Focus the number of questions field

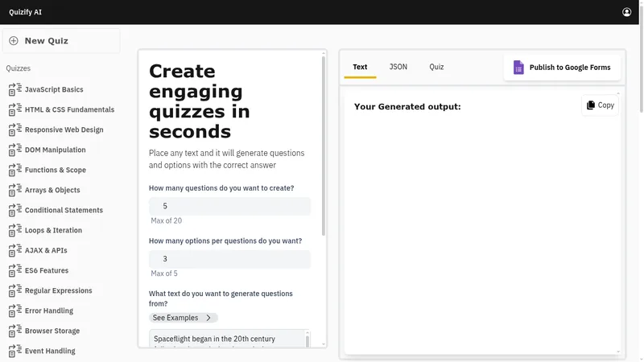(x=229, y=206)
